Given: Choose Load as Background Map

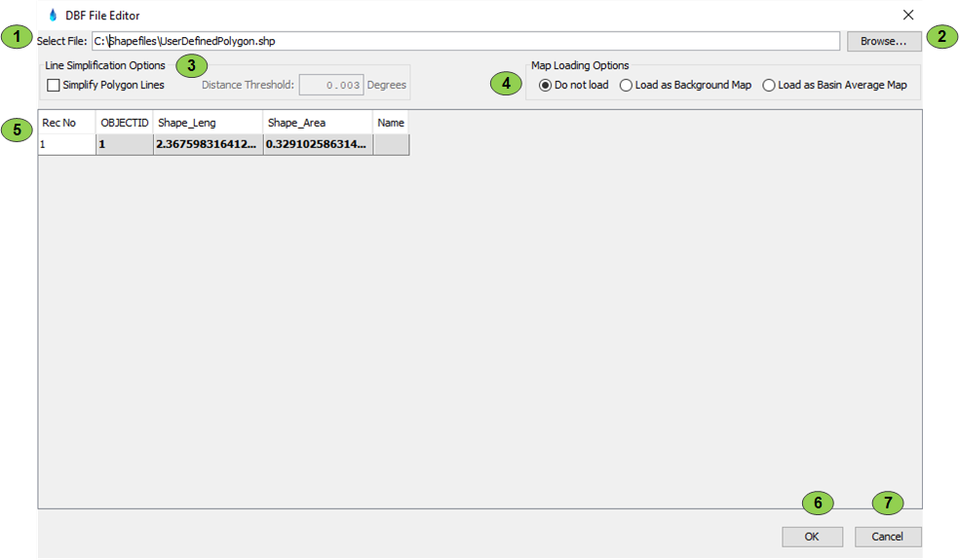Looking at the screenshot, I should pos(626,86).
